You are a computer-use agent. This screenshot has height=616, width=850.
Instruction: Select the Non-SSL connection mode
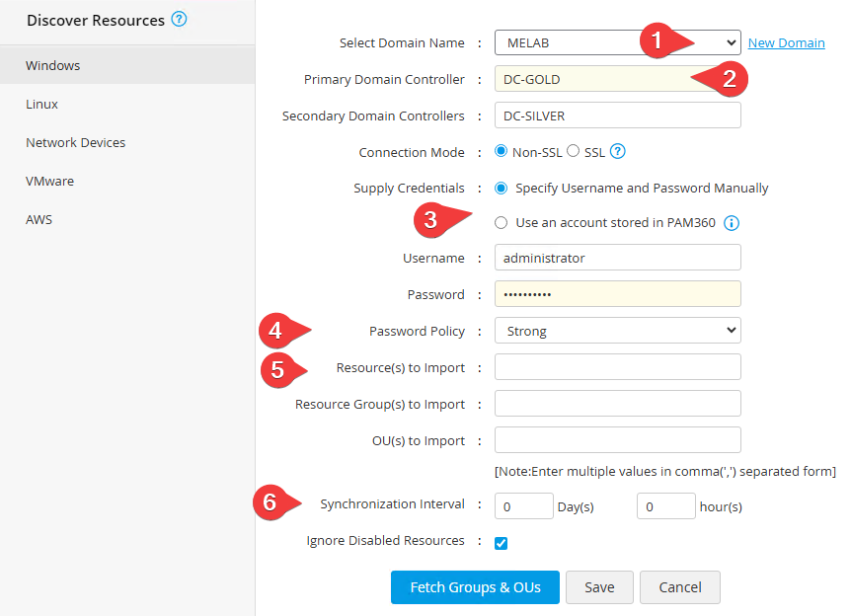click(x=501, y=151)
